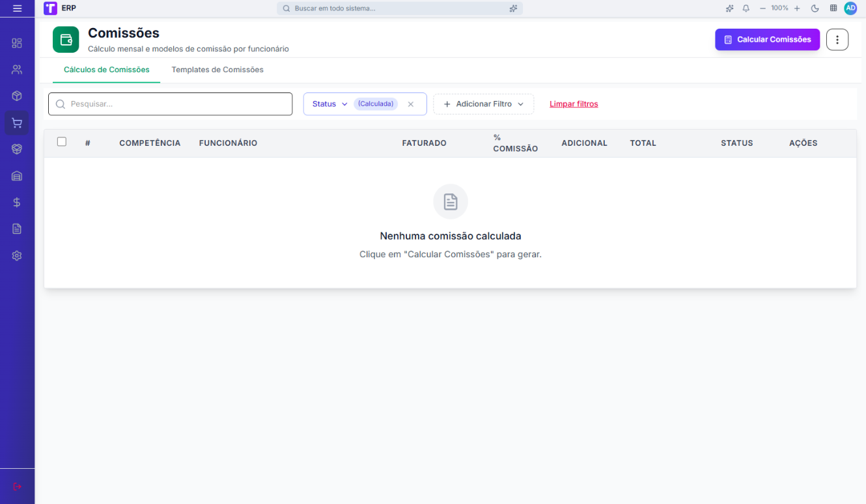866x504 pixels.
Task: Click the logout icon at sidebar bottom
Action: point(17,486)
